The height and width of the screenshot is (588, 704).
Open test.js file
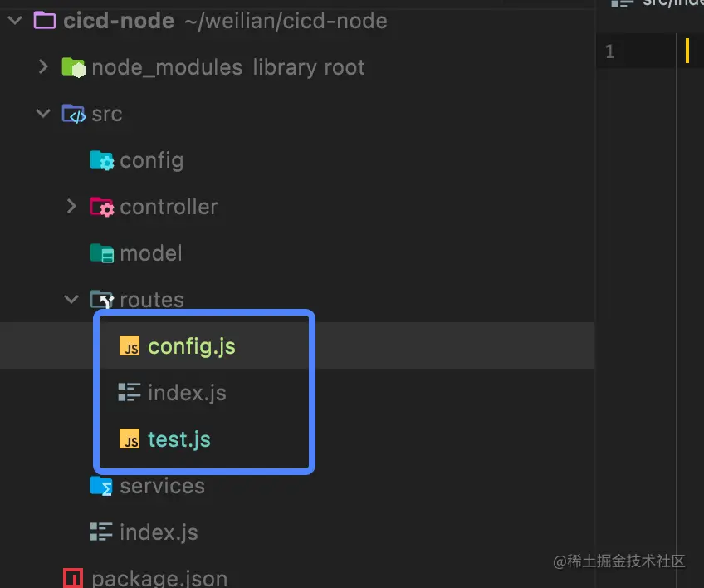pos(179,439)
